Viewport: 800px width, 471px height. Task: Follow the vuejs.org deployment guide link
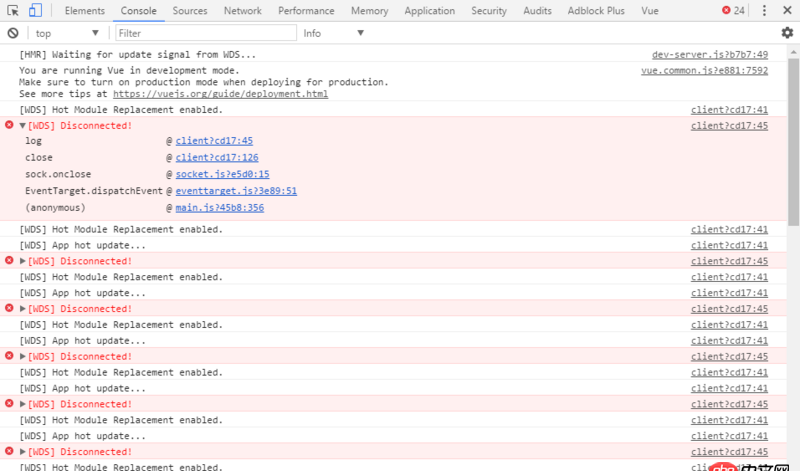(220, 94)
